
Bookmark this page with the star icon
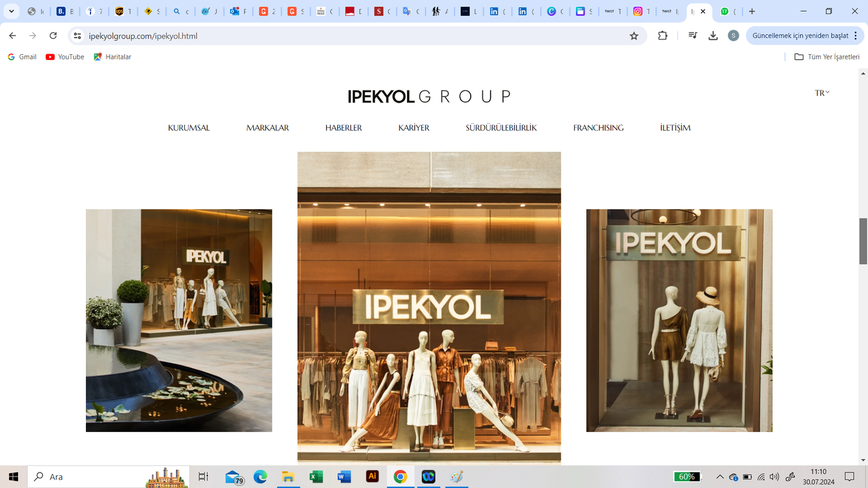tap(634, 36)
